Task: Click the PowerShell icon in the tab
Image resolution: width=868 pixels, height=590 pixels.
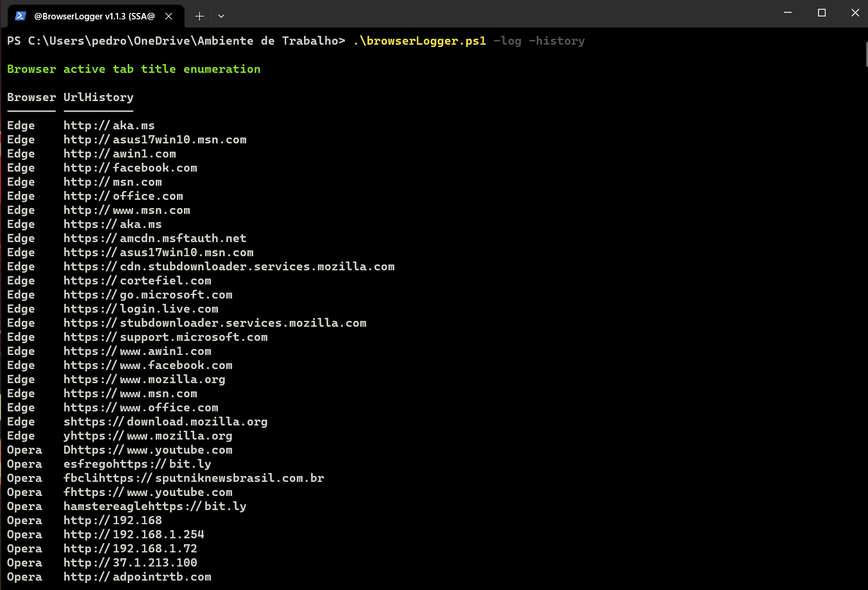Action: 21,16
